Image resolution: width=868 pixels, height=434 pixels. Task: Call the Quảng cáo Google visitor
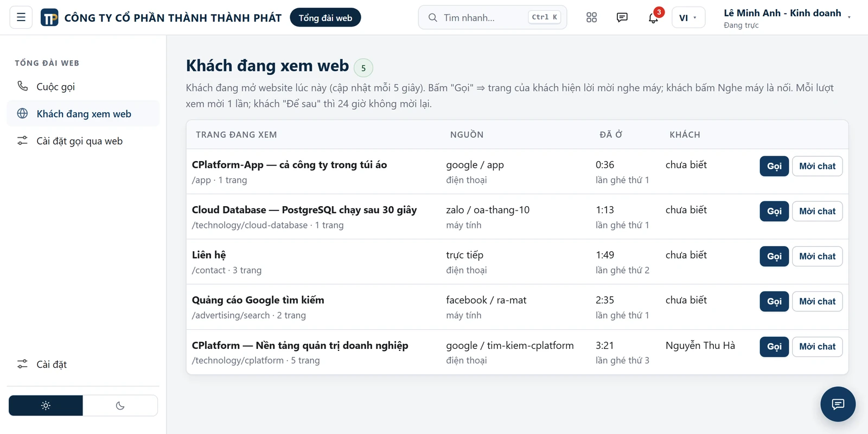click(x=774, y=301)
